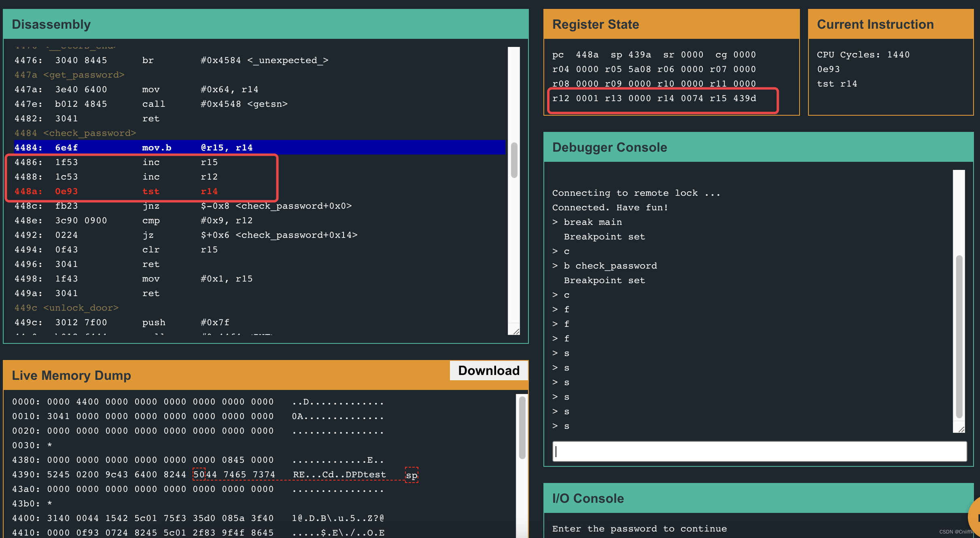Viewport: 980px width, 538px height.
Task: Click line 448e cmp #0x9, r12
Action: click(x=260, y=220)
